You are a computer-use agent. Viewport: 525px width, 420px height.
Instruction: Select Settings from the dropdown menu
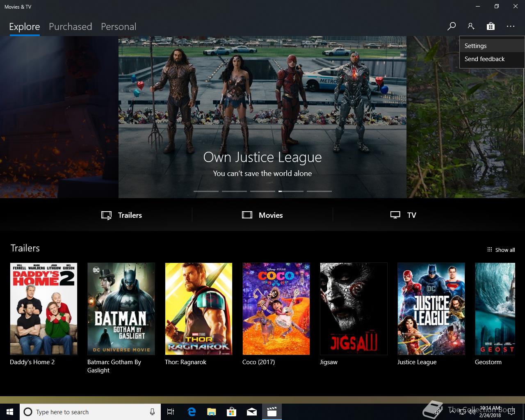[x=492, y=46]
